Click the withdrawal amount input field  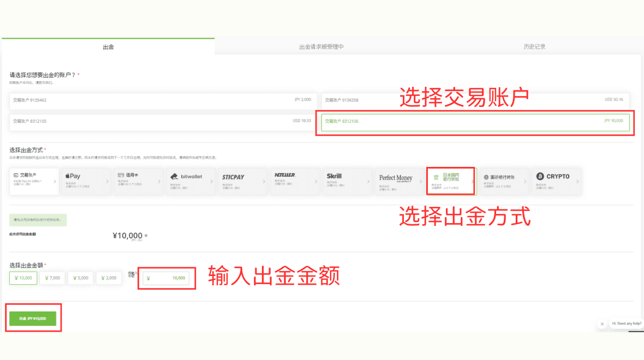coord(166,278)
